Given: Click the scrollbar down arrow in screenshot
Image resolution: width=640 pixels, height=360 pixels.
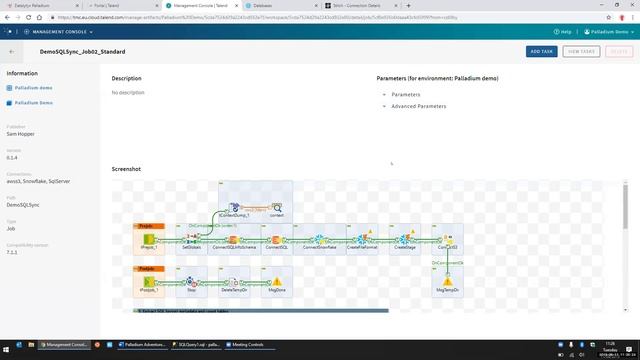Looking at the screenshot, I should (x=625, y=310).
